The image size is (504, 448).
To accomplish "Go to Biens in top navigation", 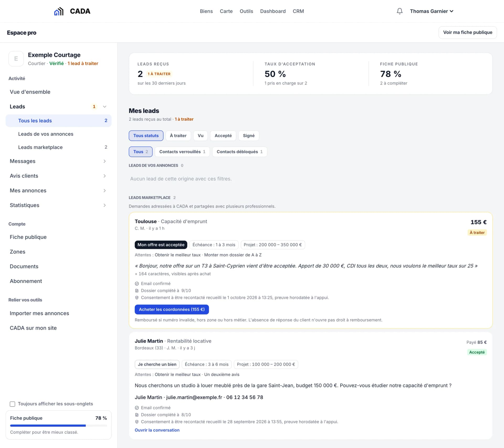I will (x=206, y=11).
